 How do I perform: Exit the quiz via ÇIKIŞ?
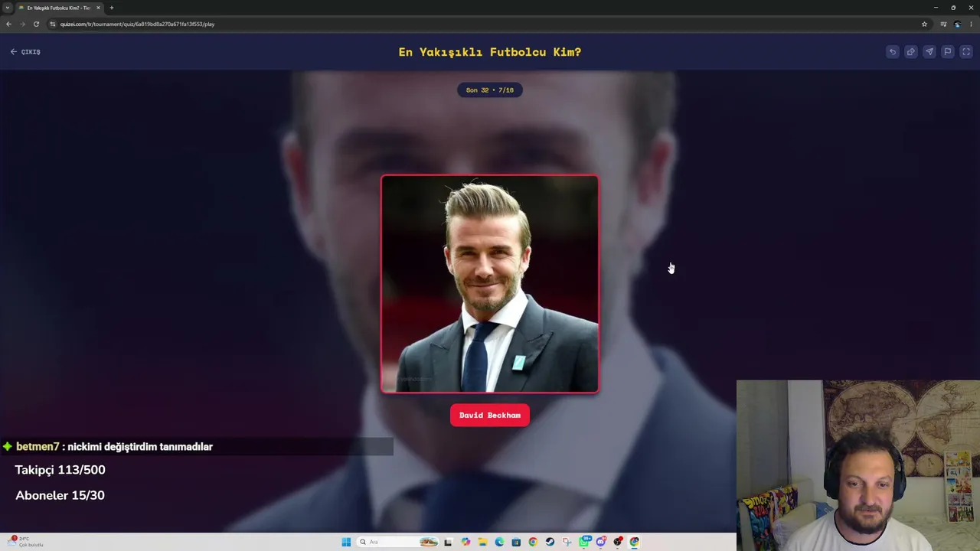coord(25,52)
